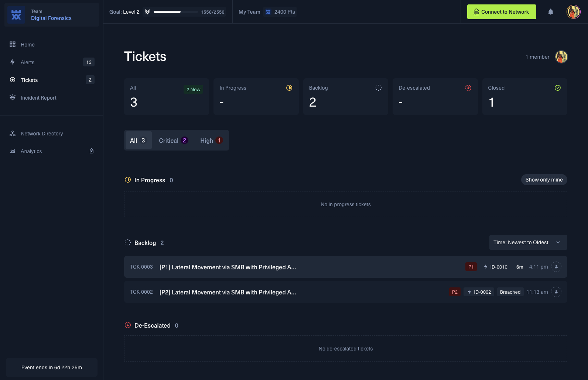Image resolution: width=588 pixels, height=380 pixels.
Task: Open the user profile avatar menu
Action: click(x=573, y=12)
